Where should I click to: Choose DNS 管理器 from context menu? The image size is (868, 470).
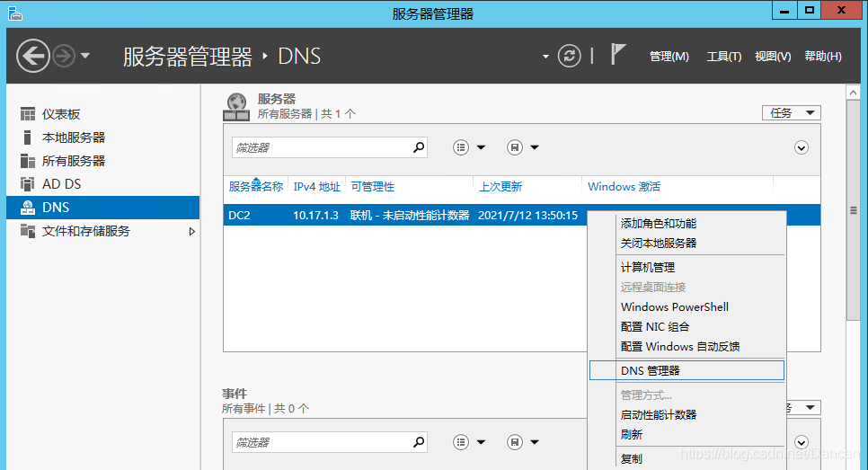tap(650, 370)
